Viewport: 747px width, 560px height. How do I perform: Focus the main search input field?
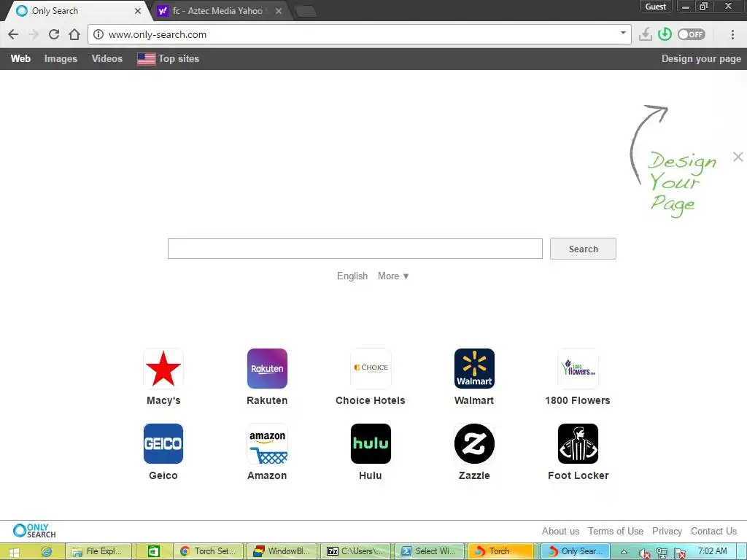355,249
